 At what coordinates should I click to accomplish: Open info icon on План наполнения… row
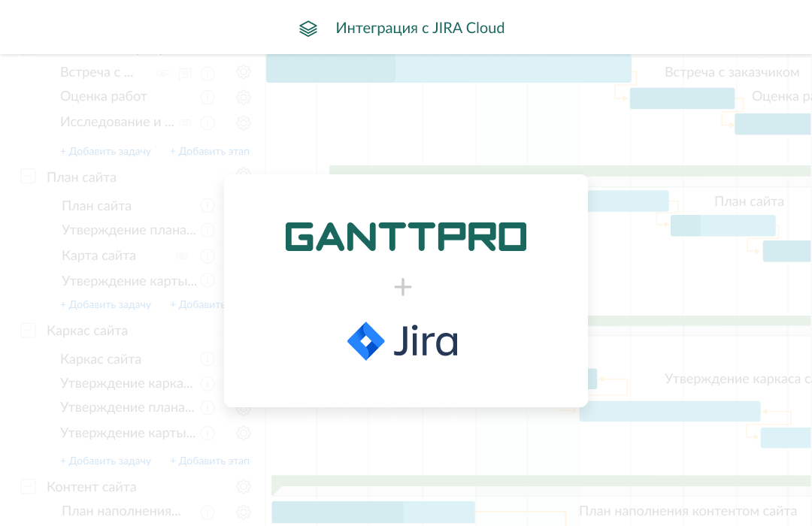coord(208,512)
